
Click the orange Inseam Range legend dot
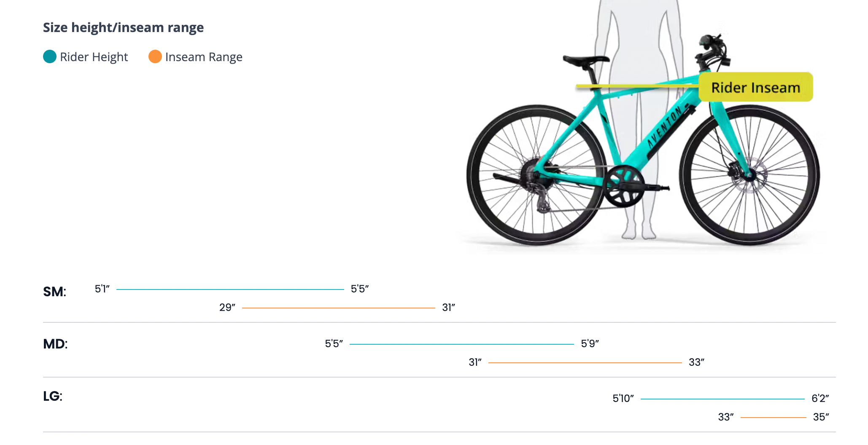coord(155,56)
